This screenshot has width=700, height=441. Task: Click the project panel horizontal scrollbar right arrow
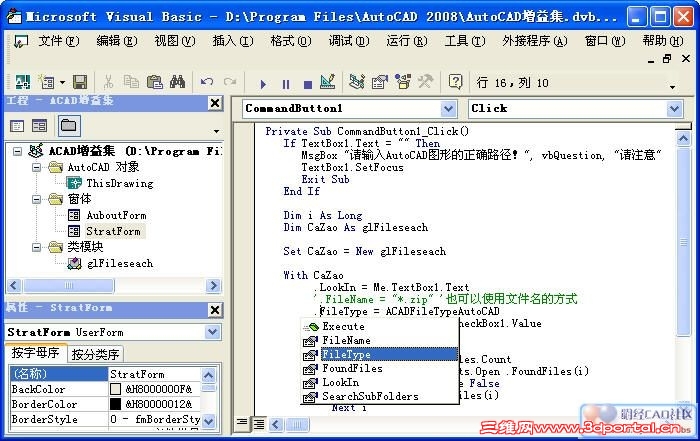point(214,285)
